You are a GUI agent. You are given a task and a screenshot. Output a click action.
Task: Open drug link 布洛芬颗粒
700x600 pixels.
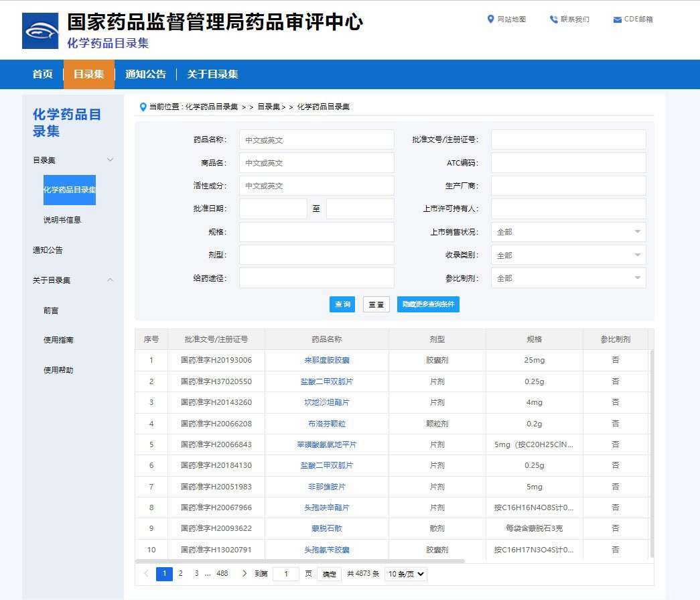pyautogui.click(x=327, y=424)
